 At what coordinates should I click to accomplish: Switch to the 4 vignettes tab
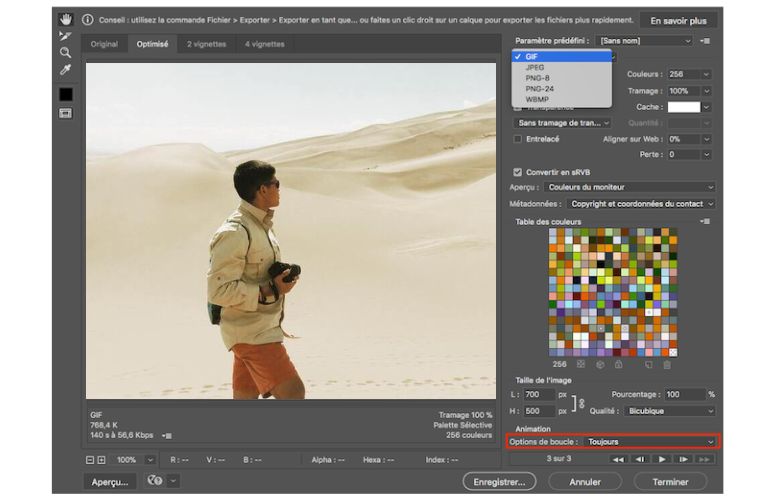pyautogui.click(x=264, y=44)
